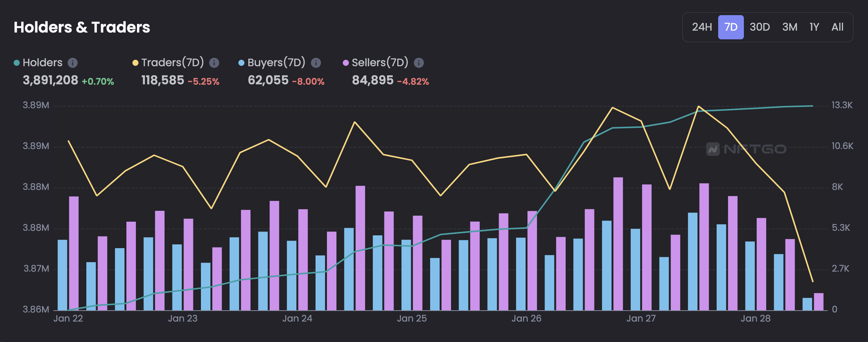
Task: Click the Jan 26 axis label
Action: click(x=526, y=319)
